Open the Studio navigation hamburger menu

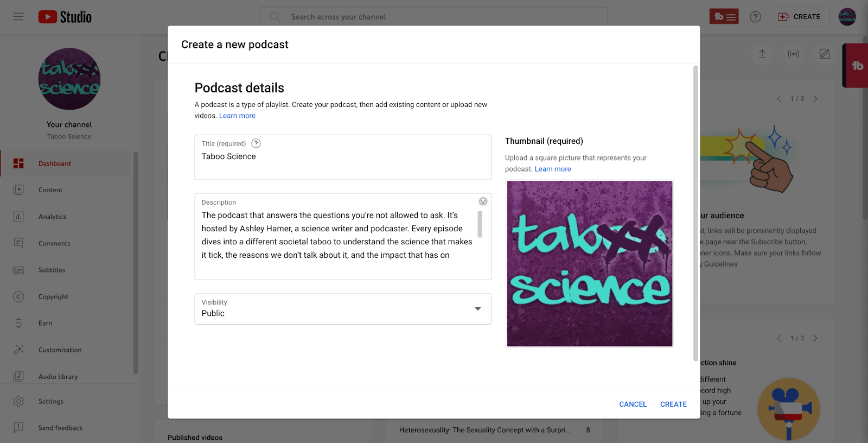coord(18,16)
